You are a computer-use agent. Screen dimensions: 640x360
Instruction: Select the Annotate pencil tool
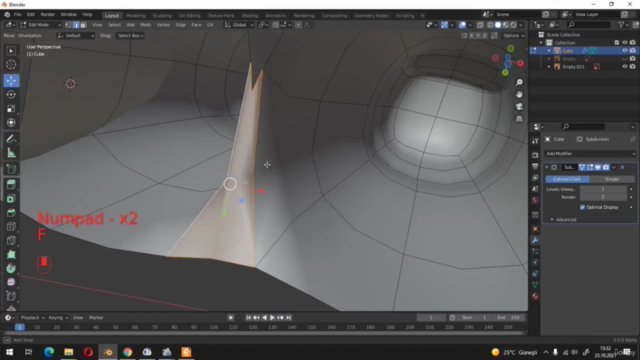11,139
